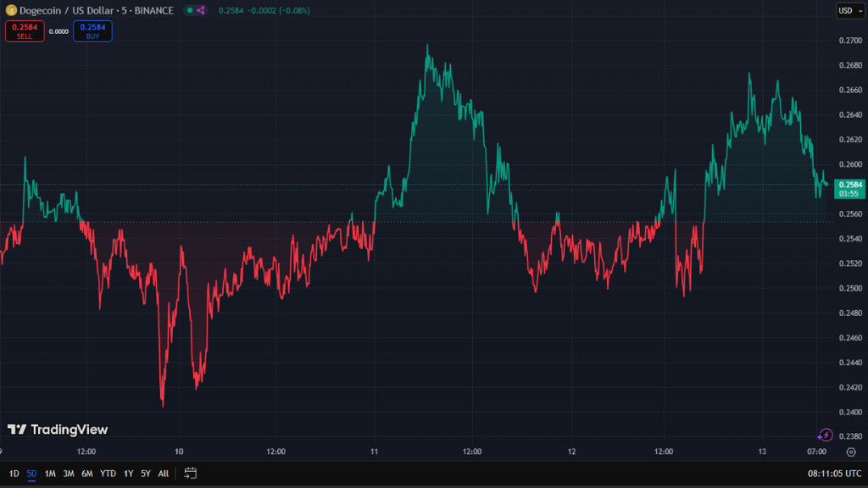Click the 0.2500 price axis label
The image size is (868, 488).
tap(850, 288)
